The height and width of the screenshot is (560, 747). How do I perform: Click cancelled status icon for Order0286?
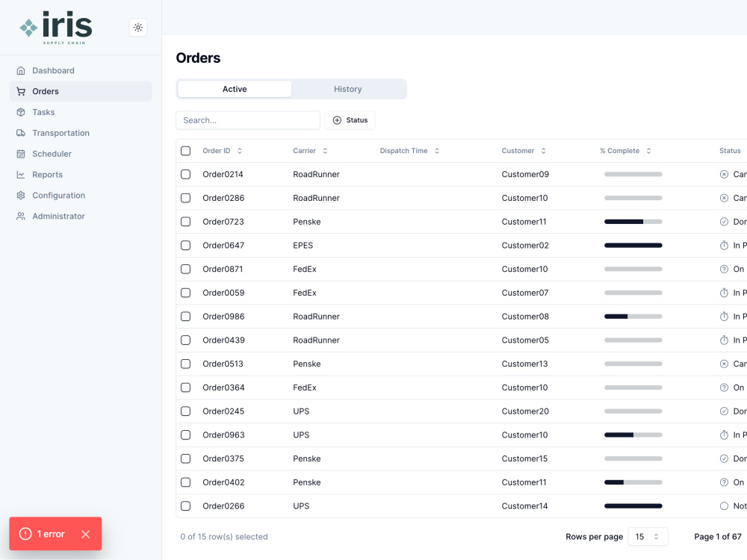(724, 198)
